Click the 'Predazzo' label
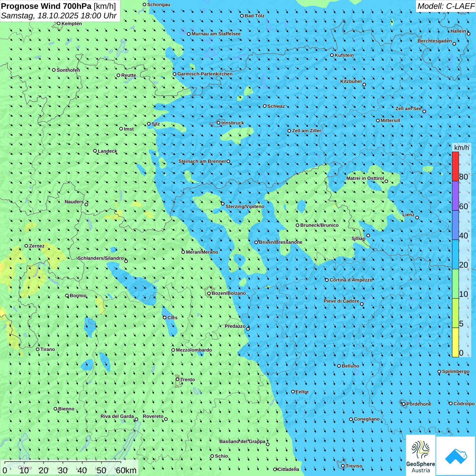476x476 pixels. 235,326
